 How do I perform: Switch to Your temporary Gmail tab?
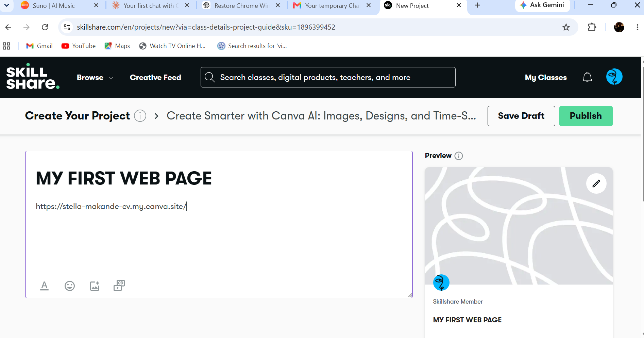tap(332, 6)
